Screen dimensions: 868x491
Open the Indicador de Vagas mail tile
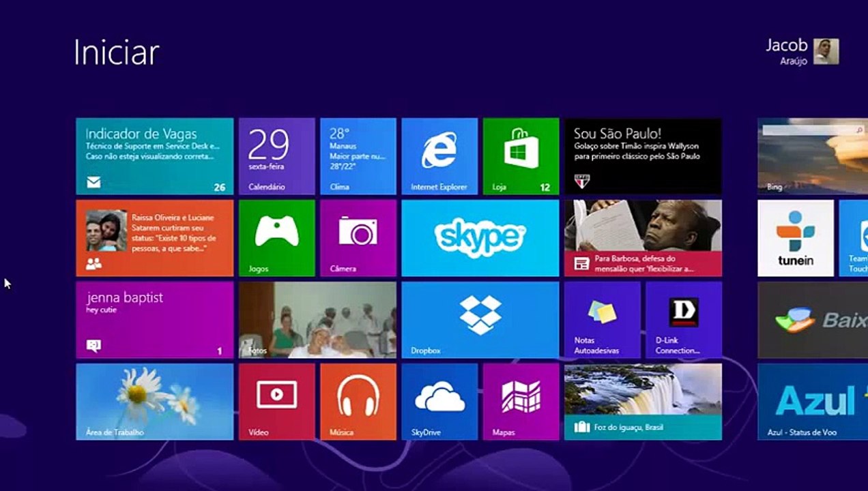[154, 156]
